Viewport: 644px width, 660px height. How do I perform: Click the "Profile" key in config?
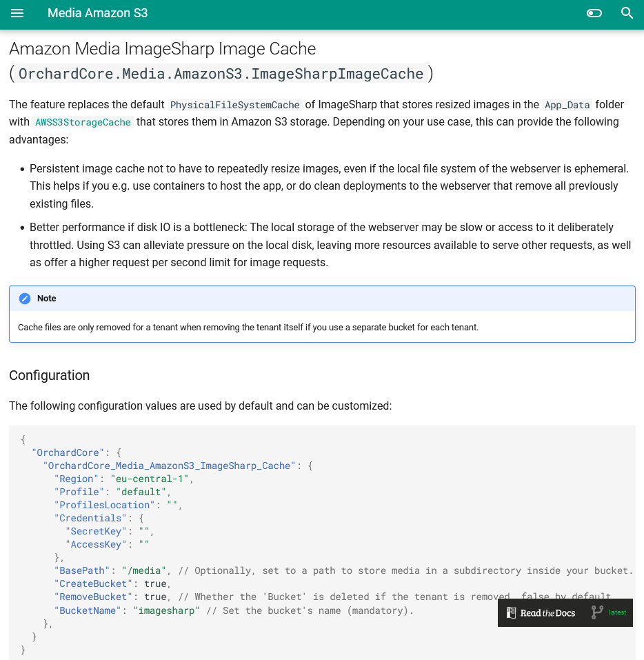(x=79, y=492)
